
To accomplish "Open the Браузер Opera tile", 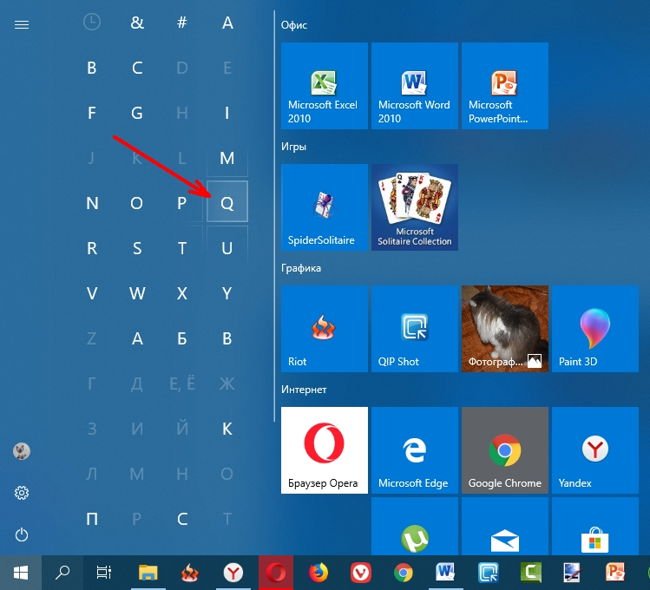I will coord(324,450).
